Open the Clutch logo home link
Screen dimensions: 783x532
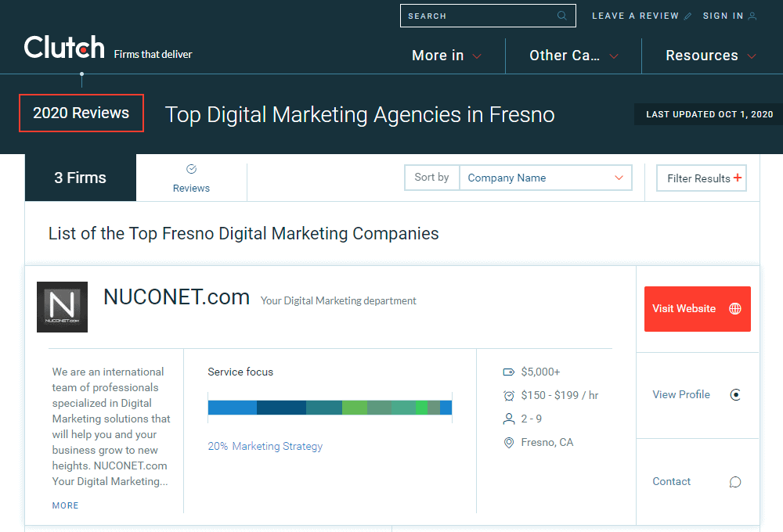(64, 47)
